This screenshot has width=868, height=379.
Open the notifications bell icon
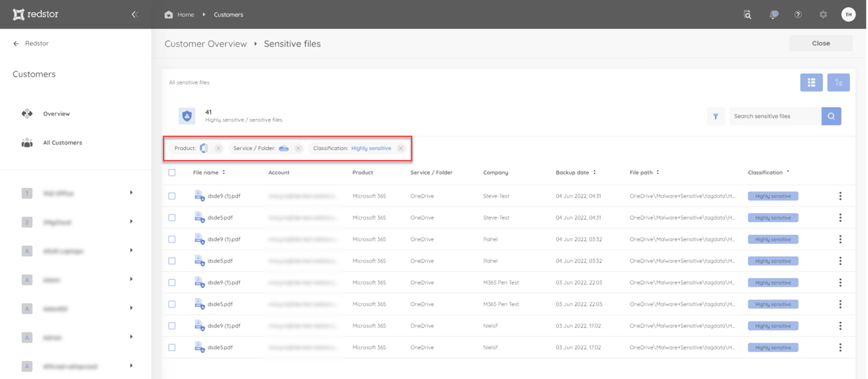(774, 14)
